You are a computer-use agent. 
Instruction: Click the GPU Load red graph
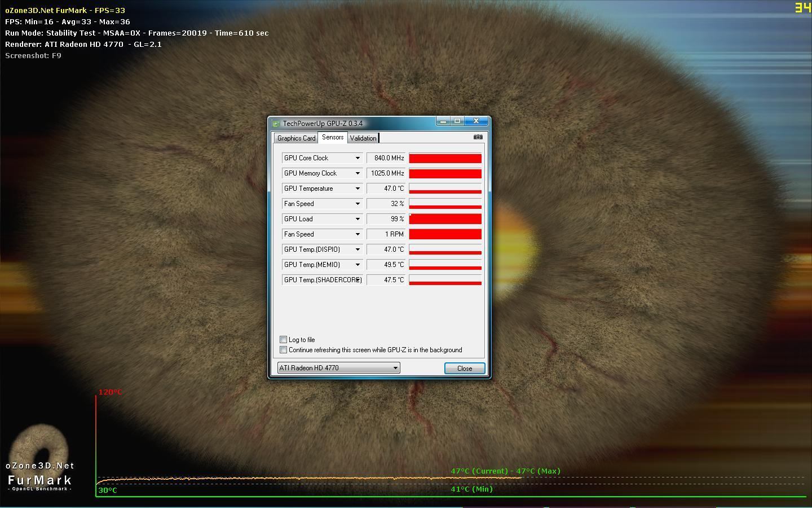(445, 219)
